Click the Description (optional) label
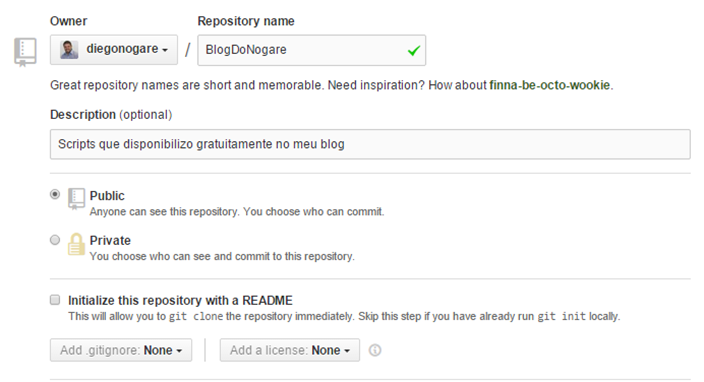 click(x=111, y=115)
